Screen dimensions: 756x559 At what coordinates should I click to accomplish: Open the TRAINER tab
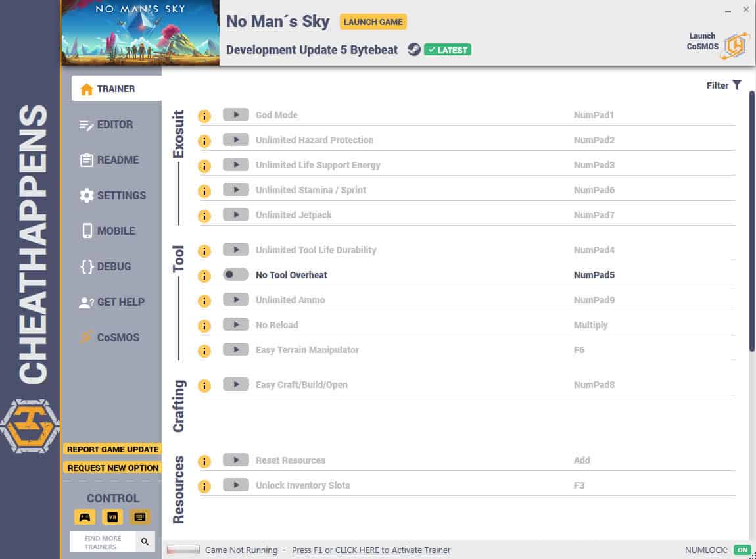116,89
